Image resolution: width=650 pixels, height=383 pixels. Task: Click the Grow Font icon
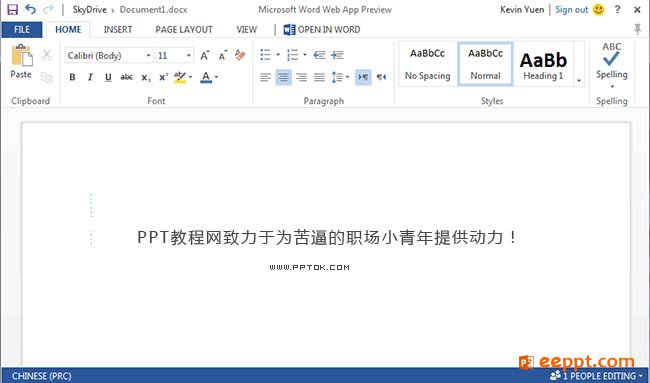point(204,55)
